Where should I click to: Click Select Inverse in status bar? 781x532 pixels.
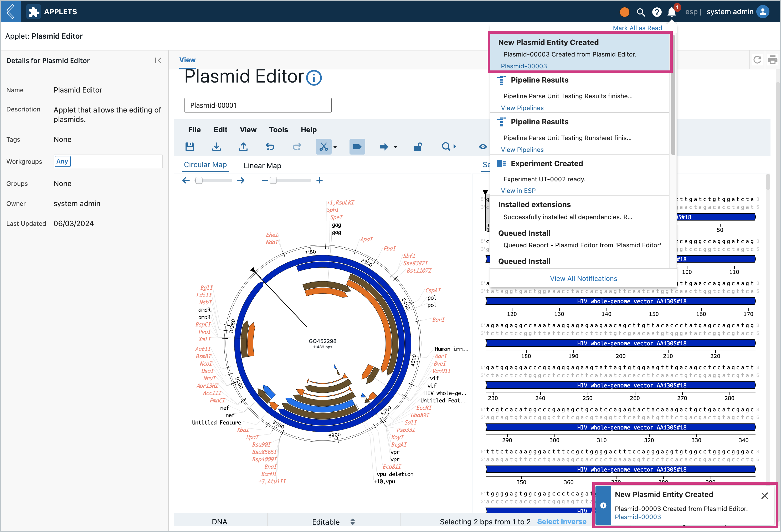click(562, 521)
